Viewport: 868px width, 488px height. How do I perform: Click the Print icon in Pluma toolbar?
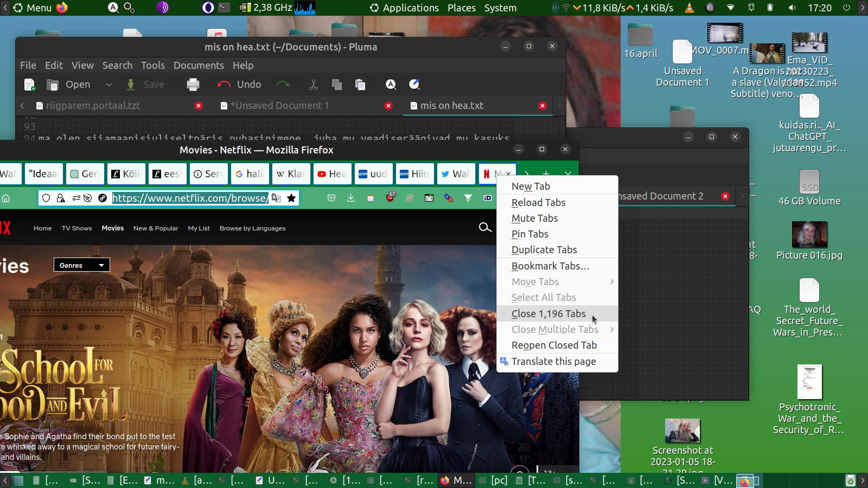tap(193, 85)
